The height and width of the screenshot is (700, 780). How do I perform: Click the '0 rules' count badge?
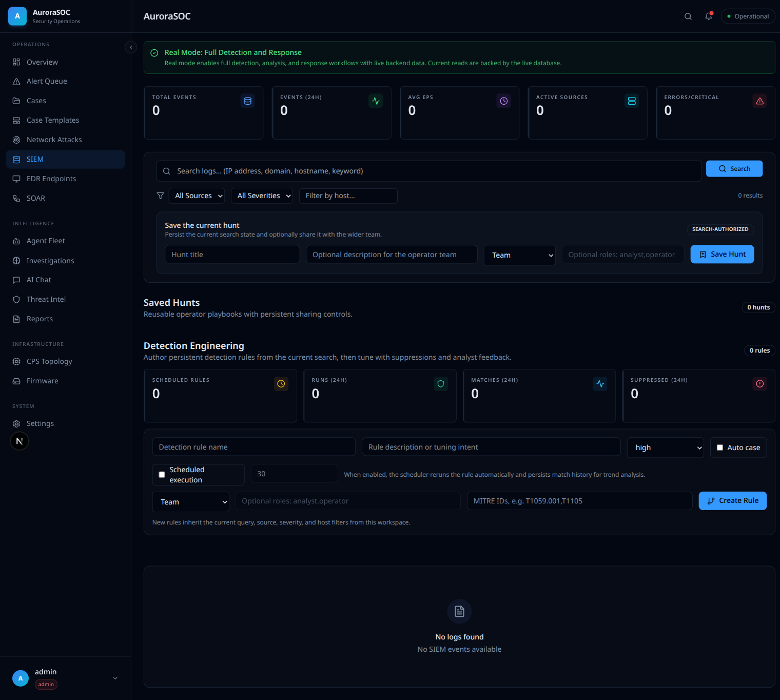[x=759, y=351]
